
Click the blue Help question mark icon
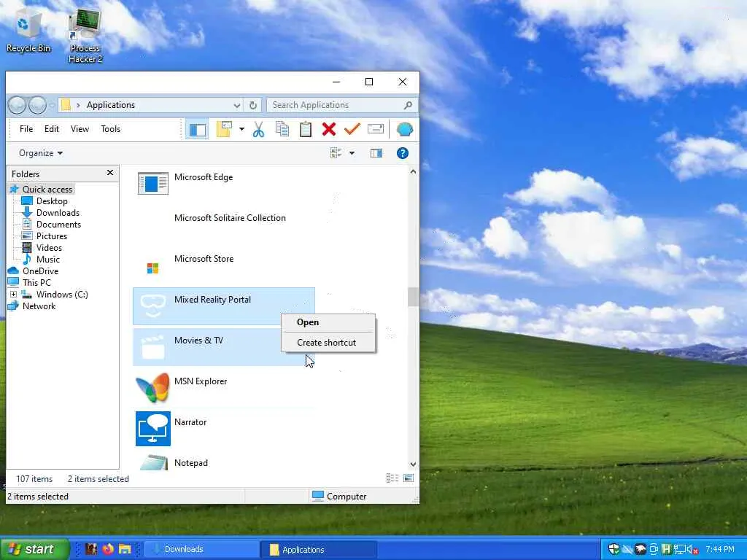click(x=403, y=153)
